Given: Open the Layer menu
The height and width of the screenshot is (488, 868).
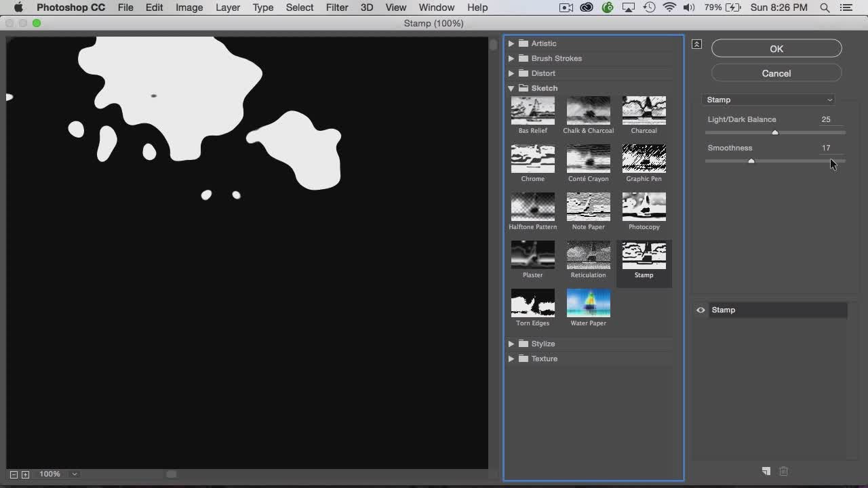Looking at the screenshot, I should 228,7.
